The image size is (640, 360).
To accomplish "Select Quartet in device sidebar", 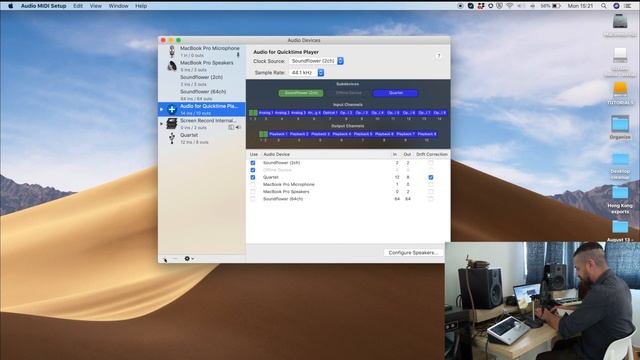I will (202, 138).
